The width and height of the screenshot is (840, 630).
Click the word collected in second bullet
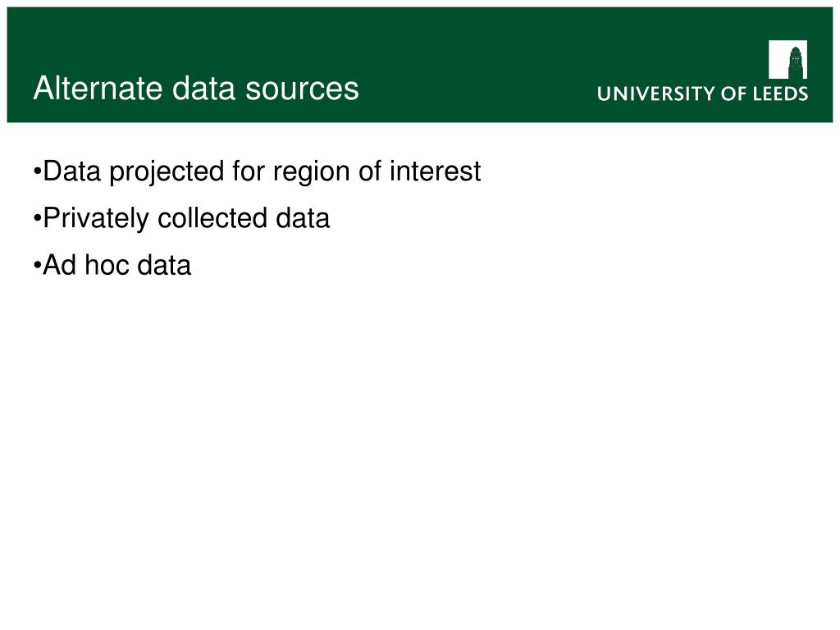212,218
